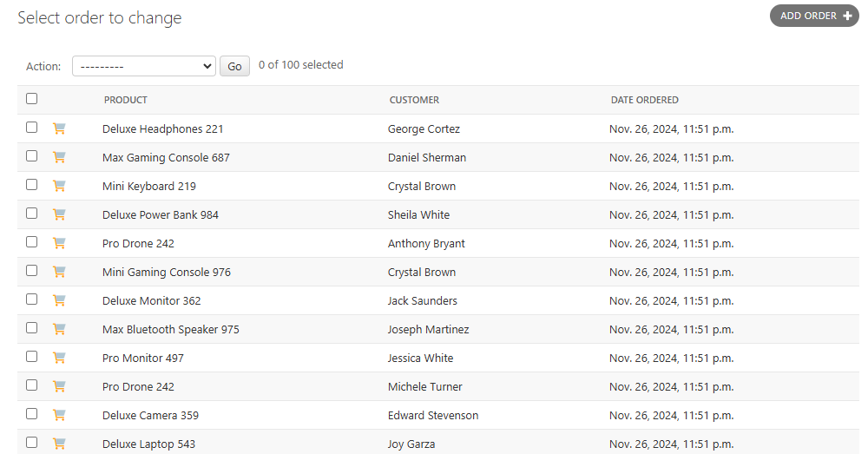The height and width of the screenshot is (454, 868).
Task: Click the cart icon beside Deluxe Headphones 221
Action: pos(59,128)
